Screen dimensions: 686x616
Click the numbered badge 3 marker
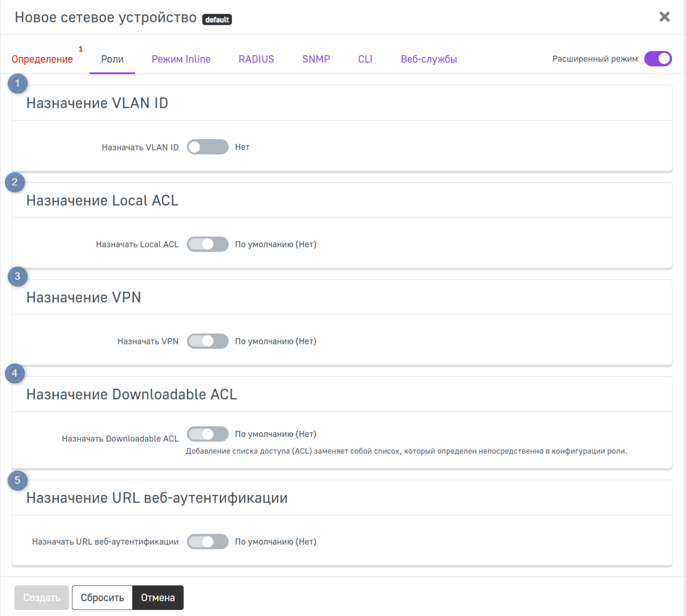[17, 277]
